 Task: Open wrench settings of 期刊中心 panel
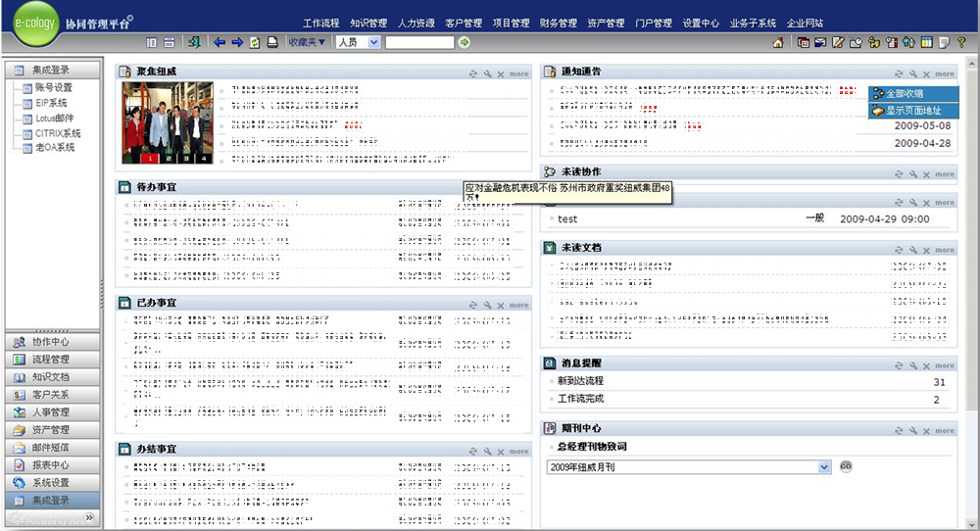point(913,430)
